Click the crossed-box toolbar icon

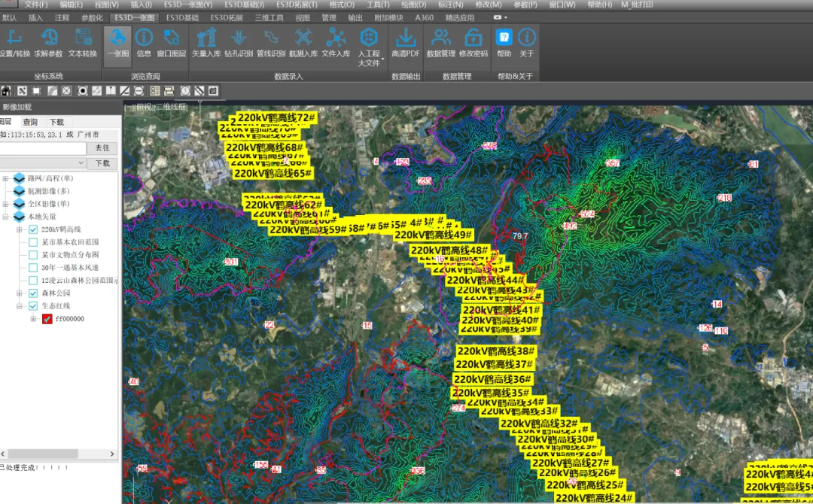[x=66, y=91]
